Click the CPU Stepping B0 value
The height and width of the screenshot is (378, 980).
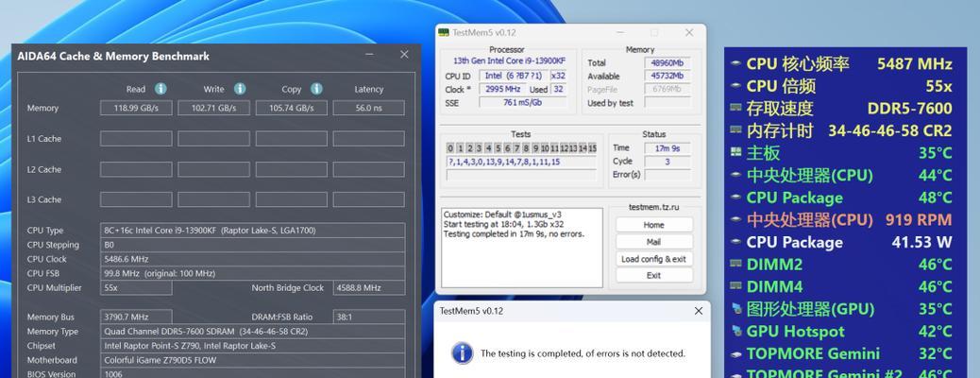(x=252, y=245)
